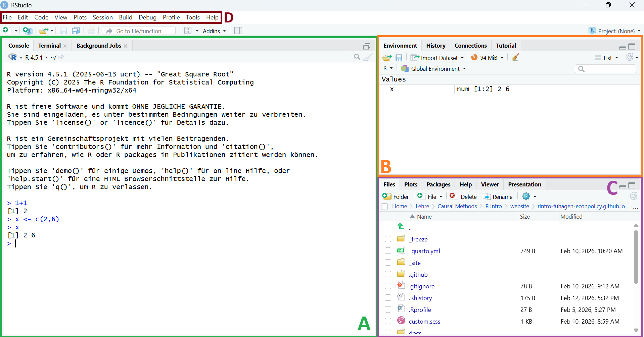The width and height of the screenshot is (644, 337).
Task: Click the console search magnifier icon
Action: (357, 57)
